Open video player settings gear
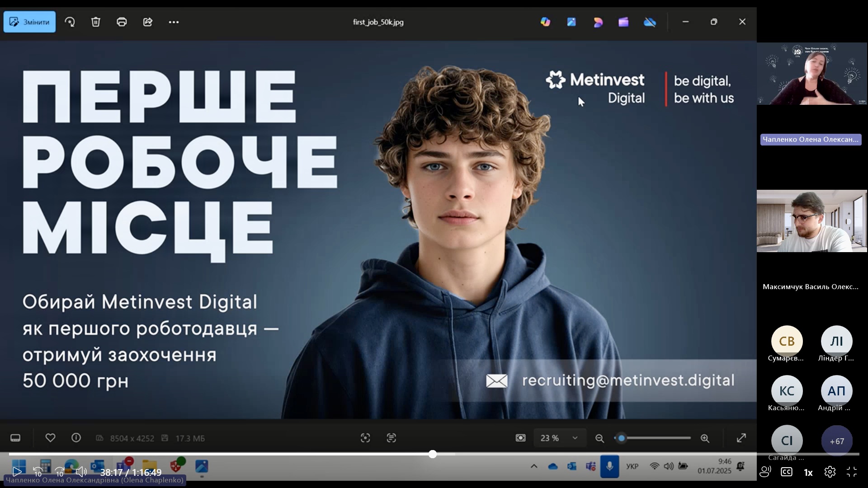This screenshot has width=868, height=488. 830,472
